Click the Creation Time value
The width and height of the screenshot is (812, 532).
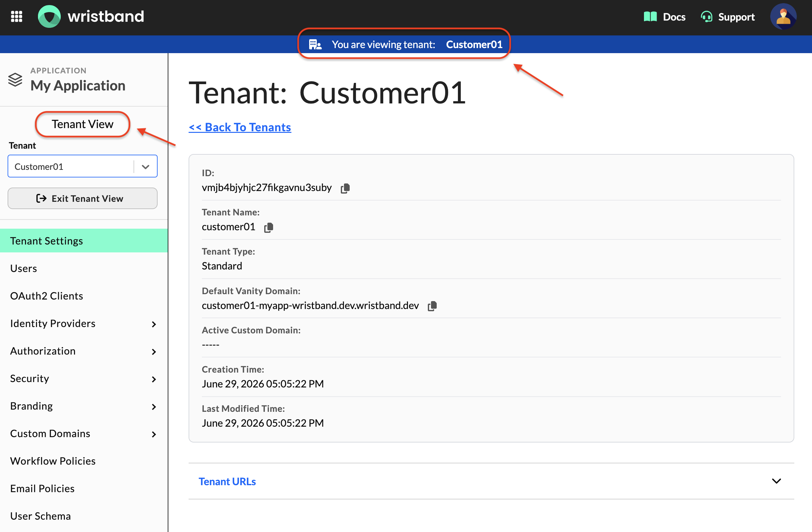[x=263, y=384]
